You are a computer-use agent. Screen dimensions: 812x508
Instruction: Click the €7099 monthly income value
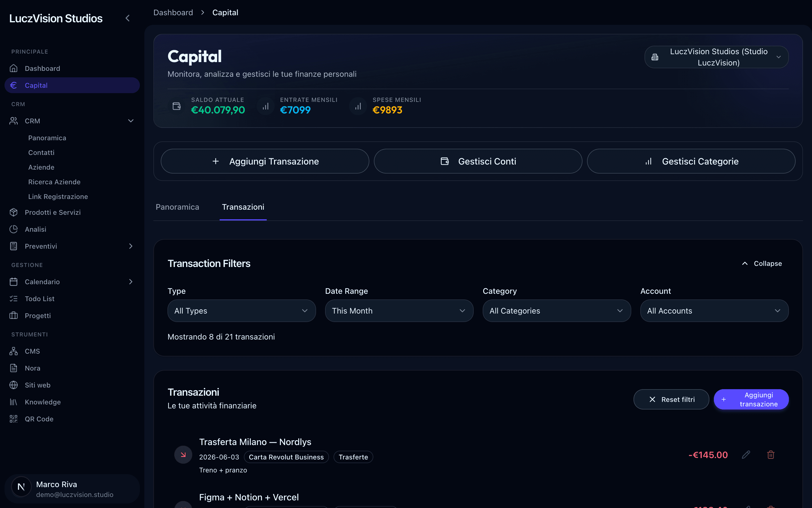click(x=295, y=110)
